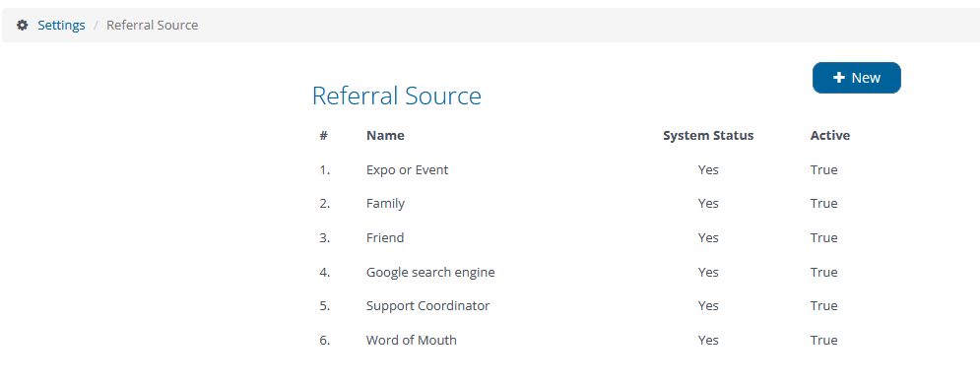Screen dimensions: 980x384
Task: Click the Name column header
Action: click(x=385, y=136)
